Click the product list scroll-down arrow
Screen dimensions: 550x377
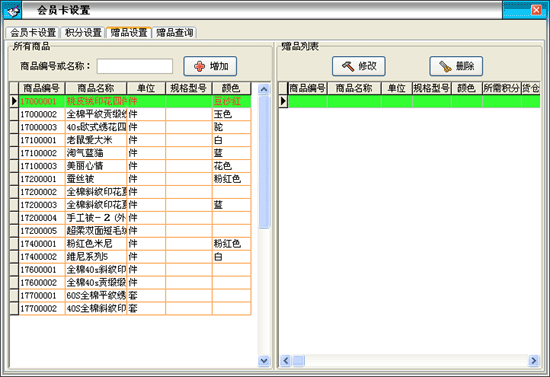pyautogui.click(x=264, y=361)
